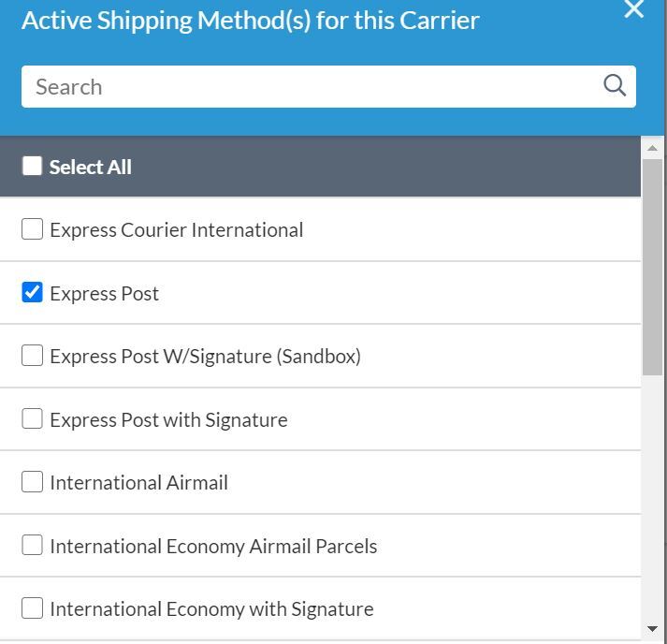This screenshot has width=667, height=644.
Task: Click the Express Post with Signature label
Action: click(168, 420)
